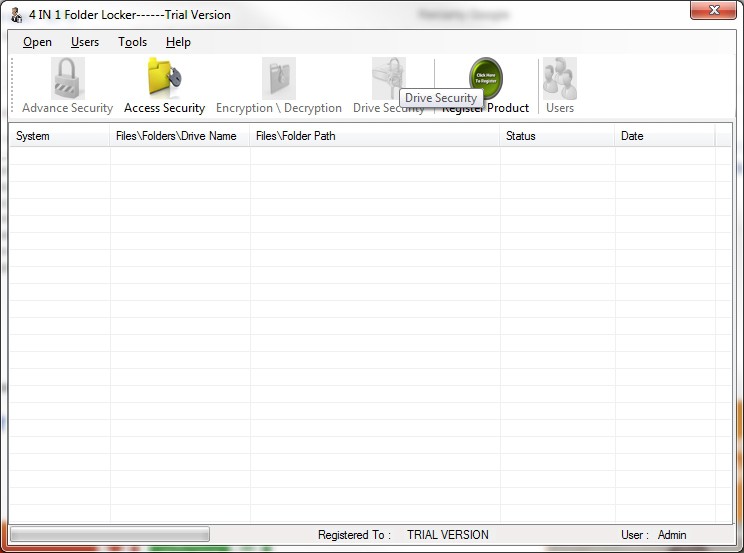Click the app icon in title bar

17,15
